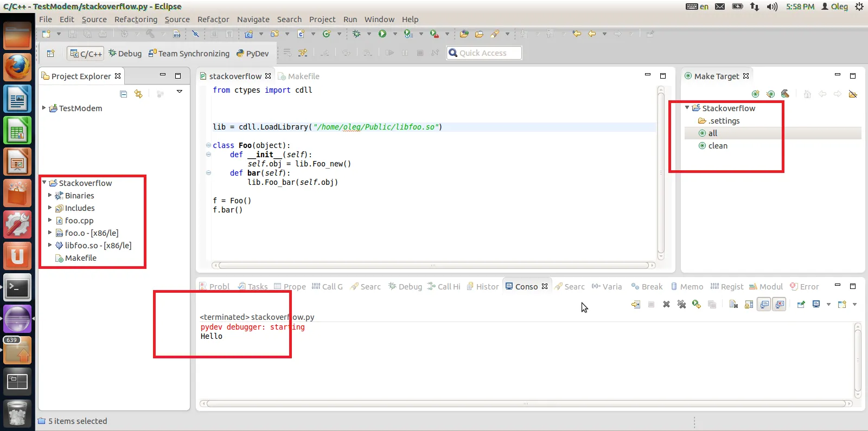Open the Project menu

tap(322, 20)
